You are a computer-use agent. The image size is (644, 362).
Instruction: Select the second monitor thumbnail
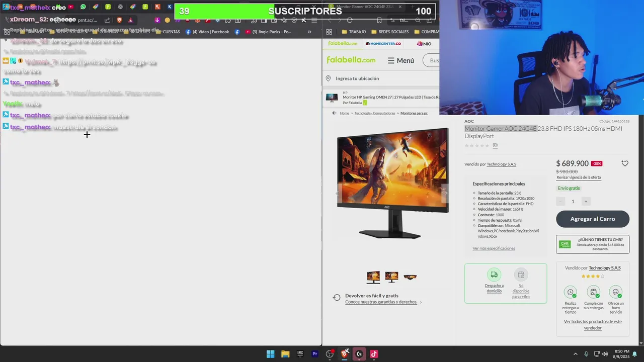[391, 277]
